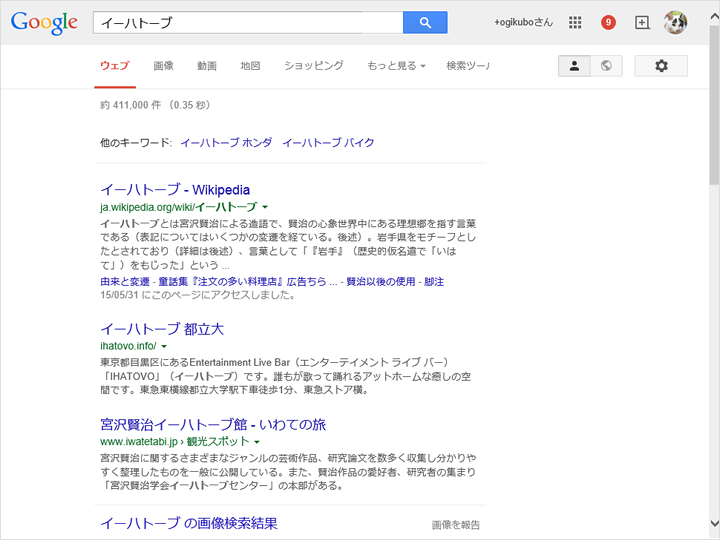The height and width of the screenshot is (540, 720).
Task: Open the red notifications badge showing 9
Action: click(x=608, y=22)
